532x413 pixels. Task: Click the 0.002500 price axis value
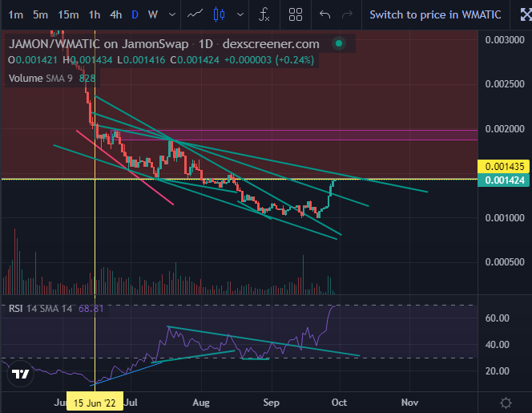pyautogui.click(x=505, y=84)
